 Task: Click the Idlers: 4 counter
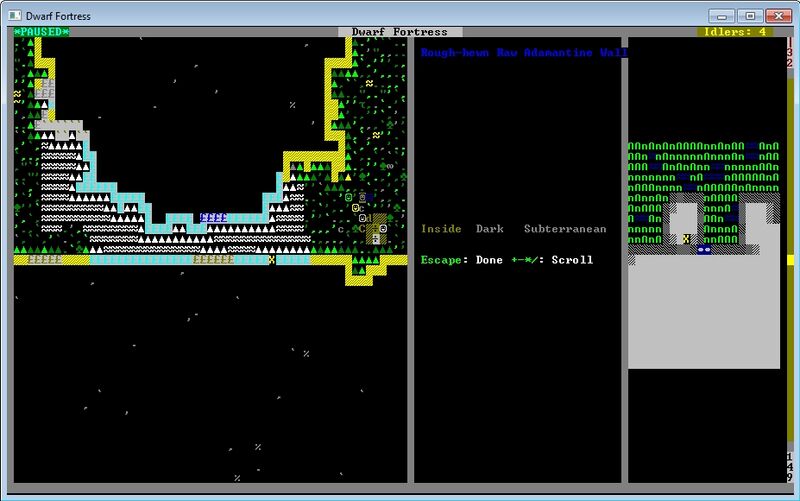click(735, 32)
